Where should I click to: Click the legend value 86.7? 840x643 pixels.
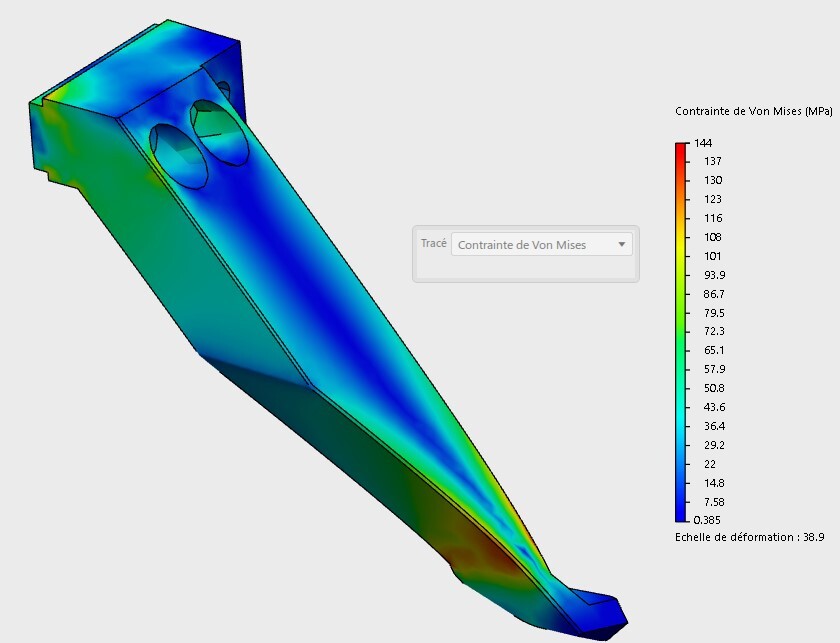pos(714,294)
